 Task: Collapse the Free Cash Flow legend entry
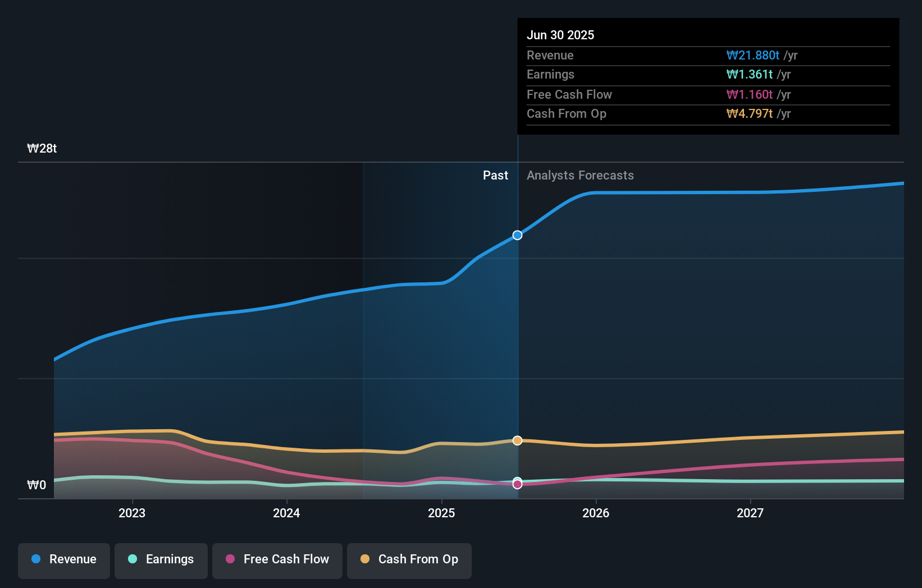(277, 559)
